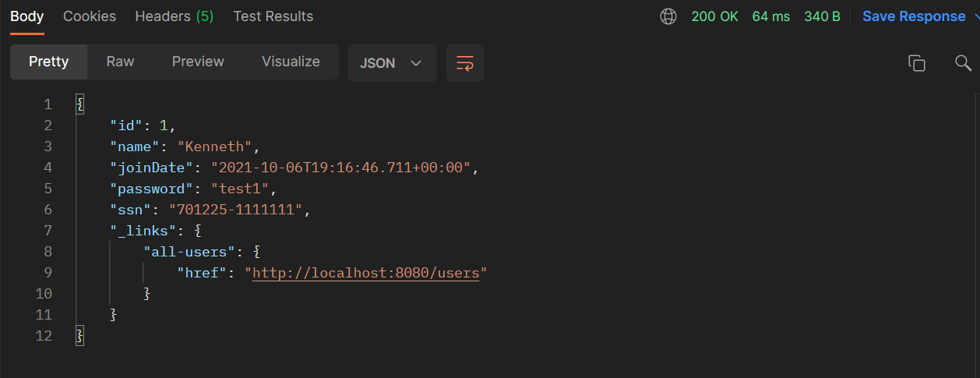The height and width of the screenshot is (378, 980).
Task: Select the Visualize view mode
Action: click(291, 62)
